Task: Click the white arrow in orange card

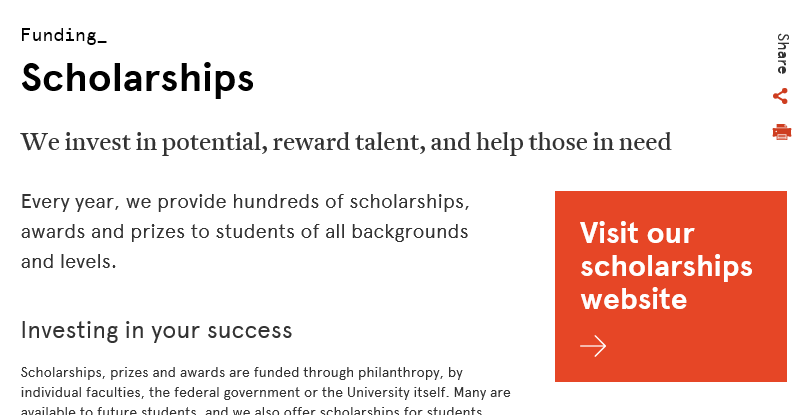Action: (593, 346)
